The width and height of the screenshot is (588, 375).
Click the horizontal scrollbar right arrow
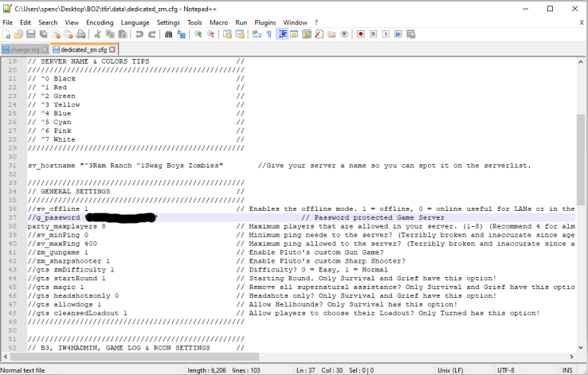click(x=571, y=356)
